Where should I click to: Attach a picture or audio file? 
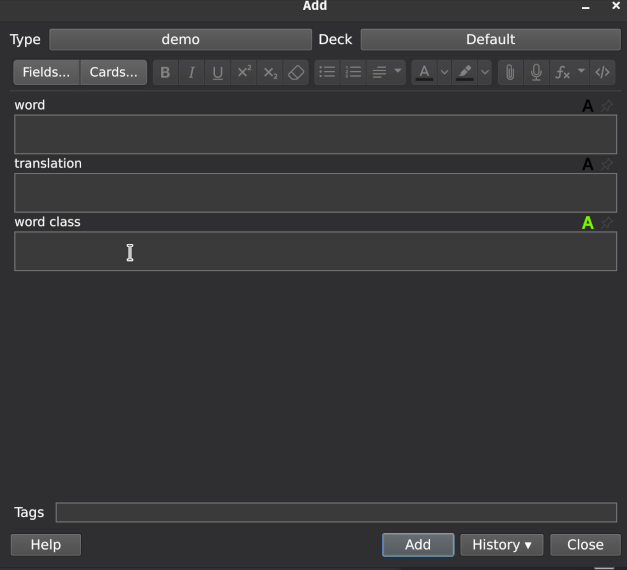pyautogui.click(x=510, y=73)
